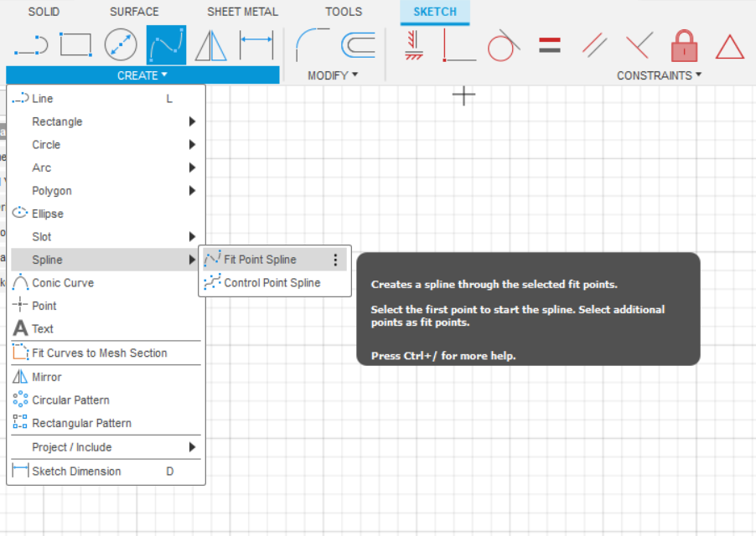
Task: Click the Arc label in Create menu
Action: [41, 167]
